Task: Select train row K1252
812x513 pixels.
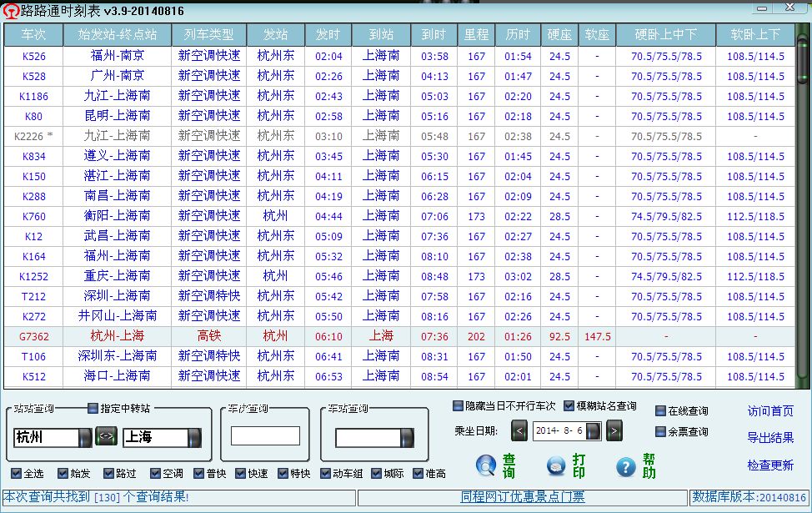Action: [399, 276]
